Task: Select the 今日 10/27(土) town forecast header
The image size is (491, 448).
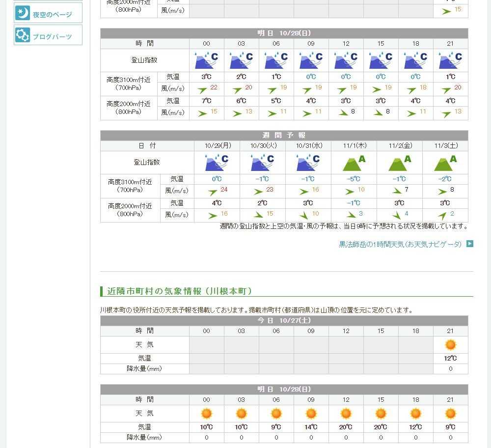Action: 284,320
